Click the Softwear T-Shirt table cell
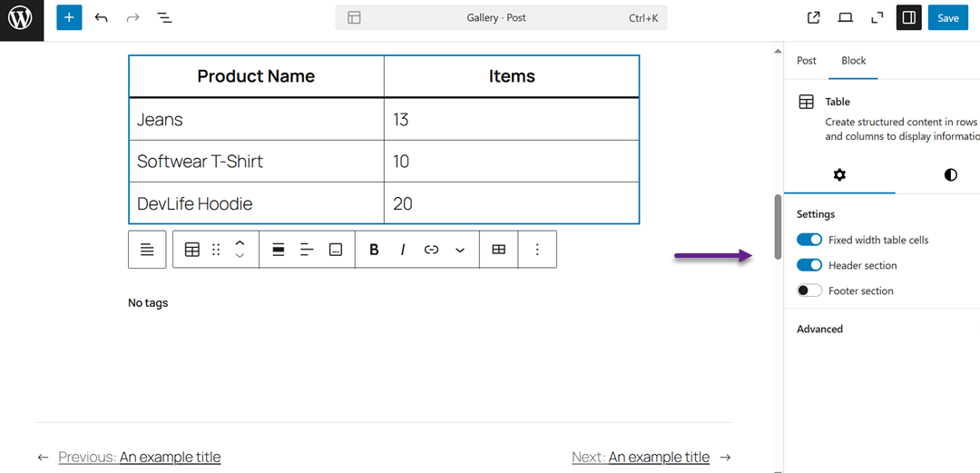 (200, 162)
